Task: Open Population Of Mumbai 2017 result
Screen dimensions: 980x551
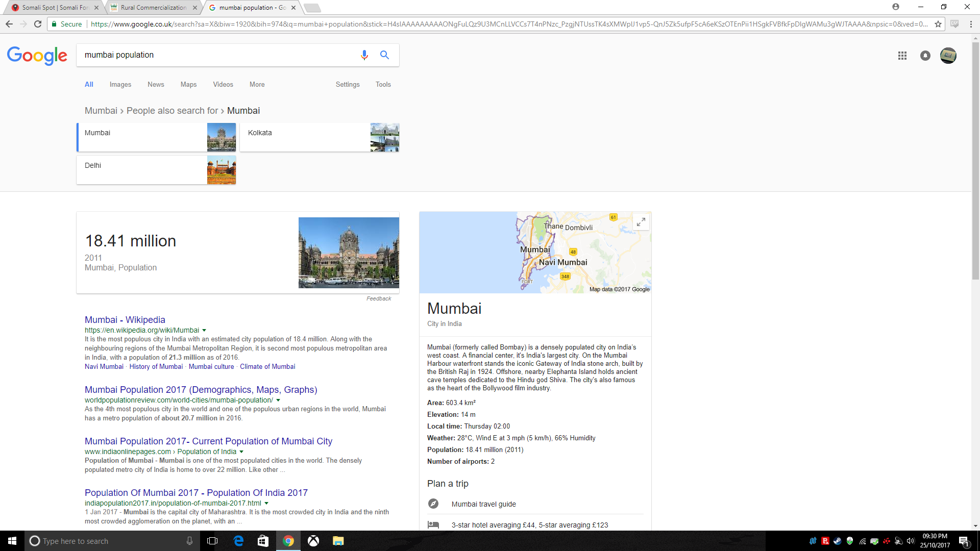Action: [x=196, y=493]
